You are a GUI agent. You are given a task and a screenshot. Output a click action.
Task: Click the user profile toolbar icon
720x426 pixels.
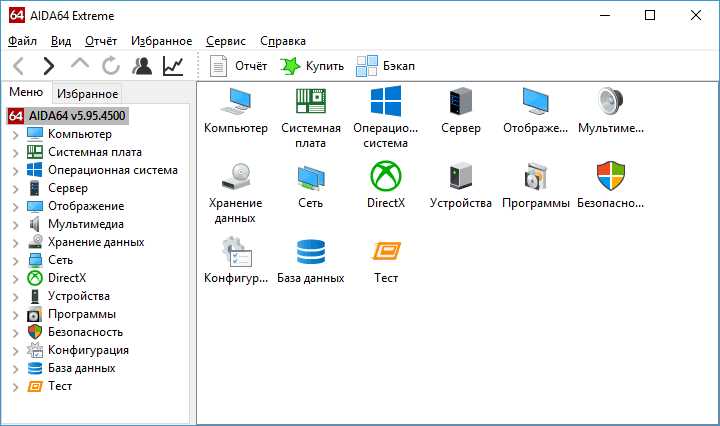point(142,66)
